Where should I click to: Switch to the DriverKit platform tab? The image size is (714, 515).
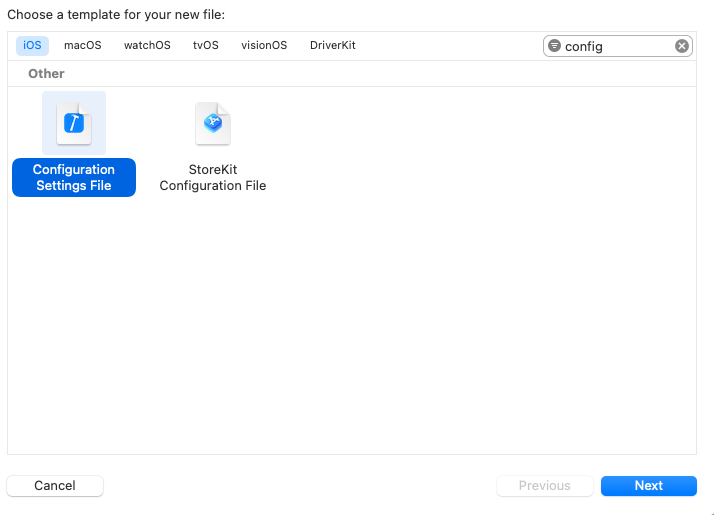tap(332, 46)
